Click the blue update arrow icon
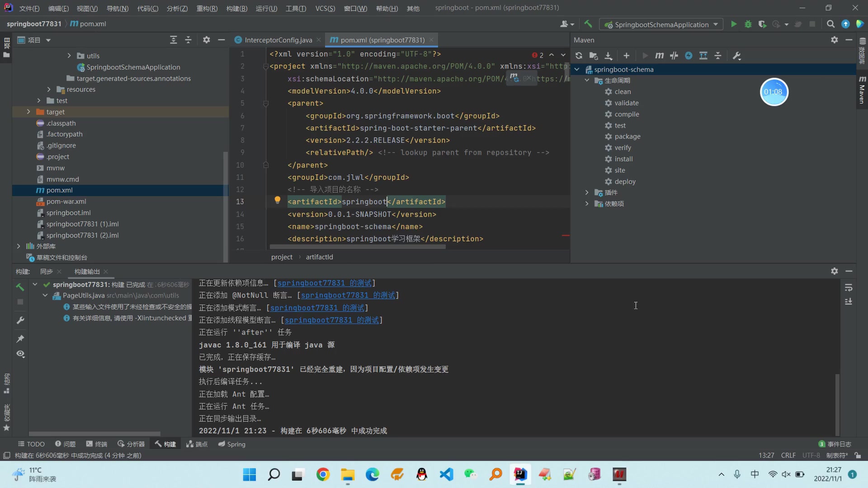 click(845, 24)
